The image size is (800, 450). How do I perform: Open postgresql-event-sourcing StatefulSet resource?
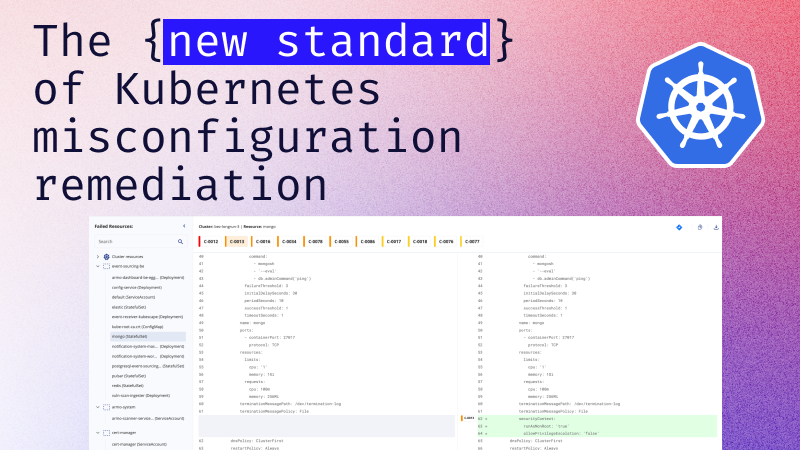coord(148,366)
